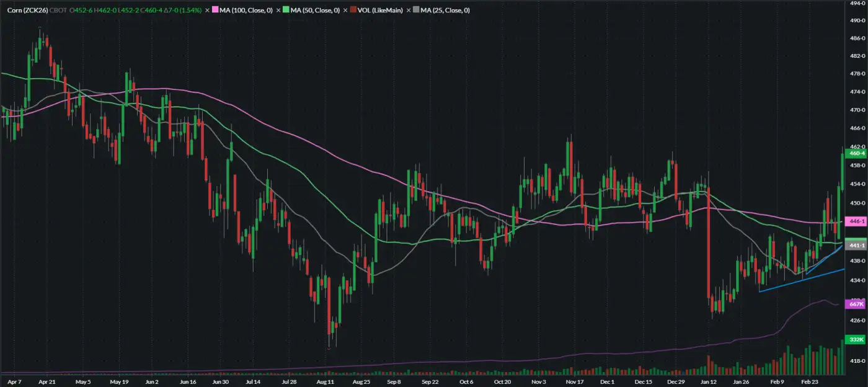Click the green MA 50 color swatch
The height and width of the screenshot is (387, 868).
286,11
